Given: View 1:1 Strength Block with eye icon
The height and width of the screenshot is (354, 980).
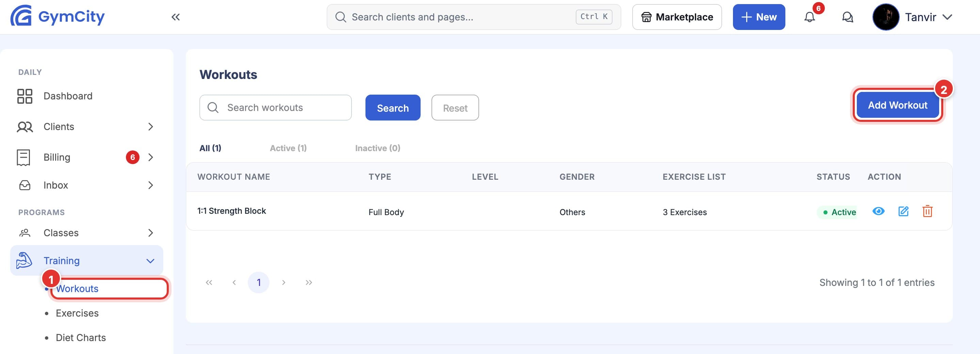Looking at the screenshot, I should [878, 211].
